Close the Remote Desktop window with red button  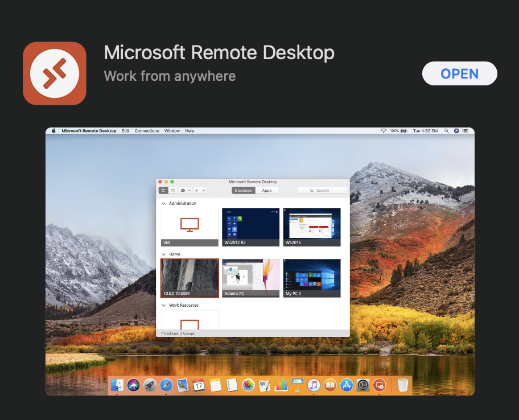160,182
